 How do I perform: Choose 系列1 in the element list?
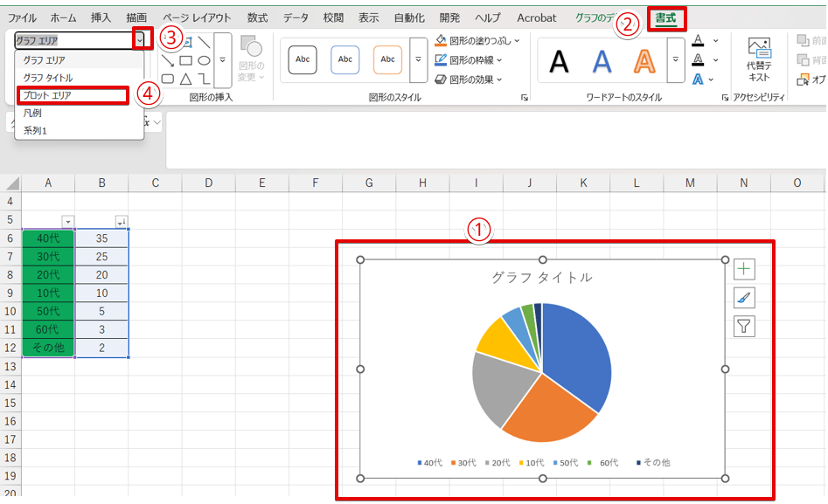pyautogui.click(x=37, y=130)
